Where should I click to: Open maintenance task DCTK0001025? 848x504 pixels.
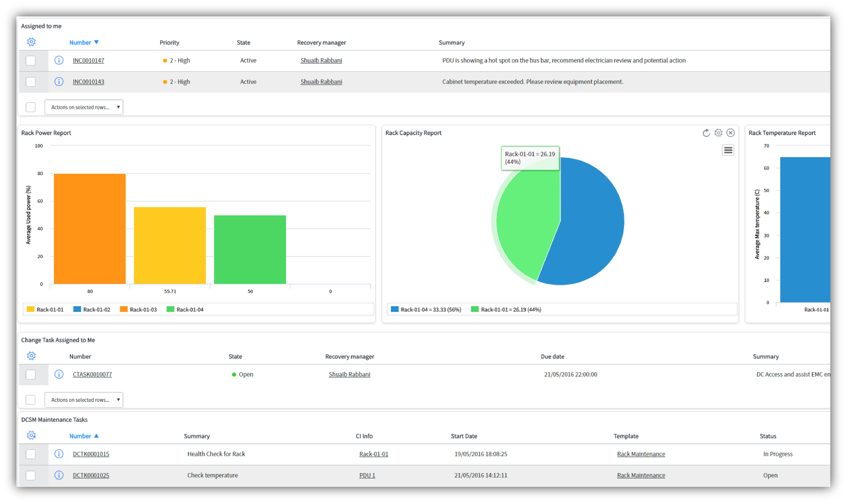tap(91, 475)
